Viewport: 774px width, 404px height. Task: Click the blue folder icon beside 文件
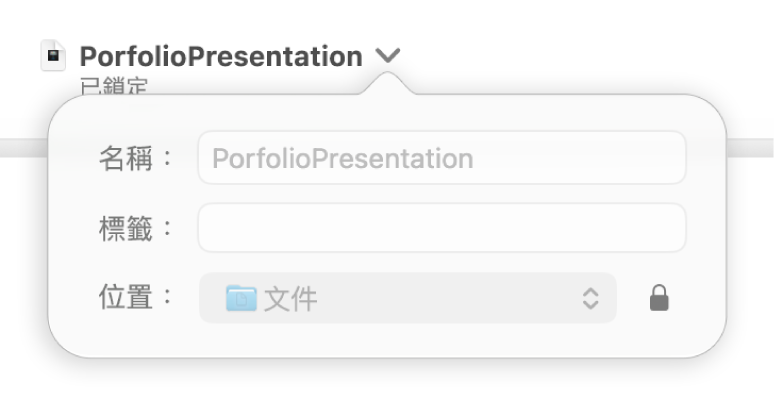coord(241,298)
